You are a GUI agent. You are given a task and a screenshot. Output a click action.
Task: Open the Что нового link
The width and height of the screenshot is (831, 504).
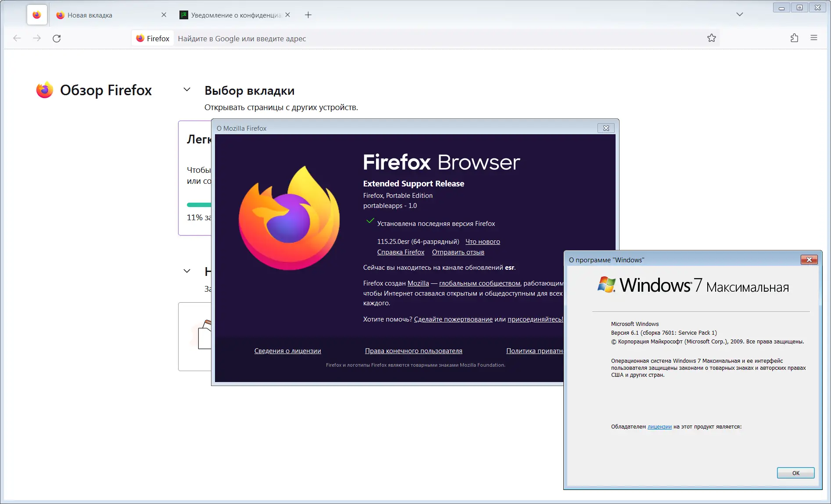tap(482, 241)
